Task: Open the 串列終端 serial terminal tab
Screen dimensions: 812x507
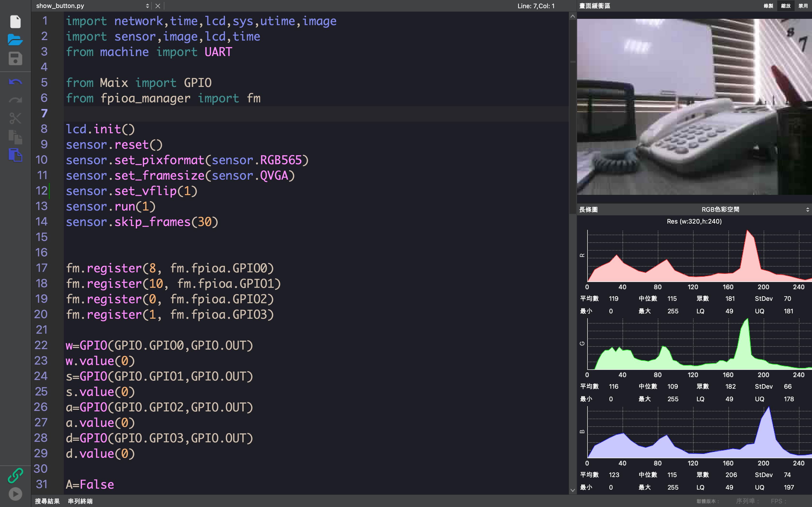Action: (80, 501)
